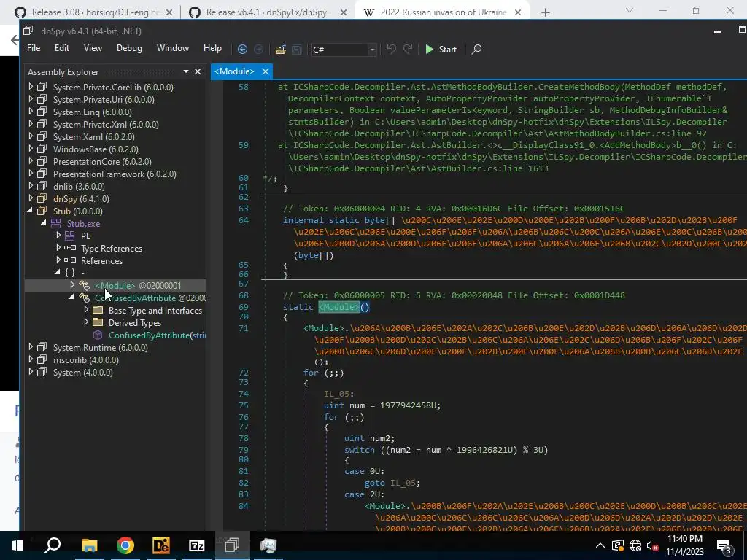Click the Save All disk icon

click(296, 49)
